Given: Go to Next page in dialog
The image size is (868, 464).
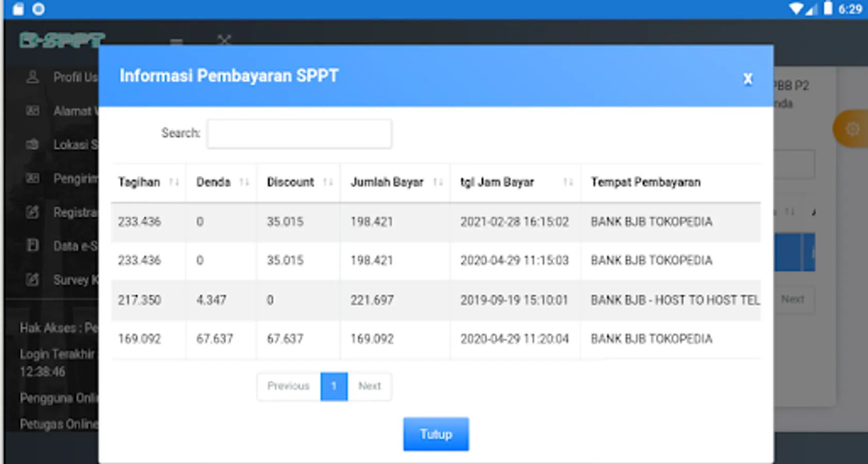Looking at the screenshot, I should (x=369, y=386).
